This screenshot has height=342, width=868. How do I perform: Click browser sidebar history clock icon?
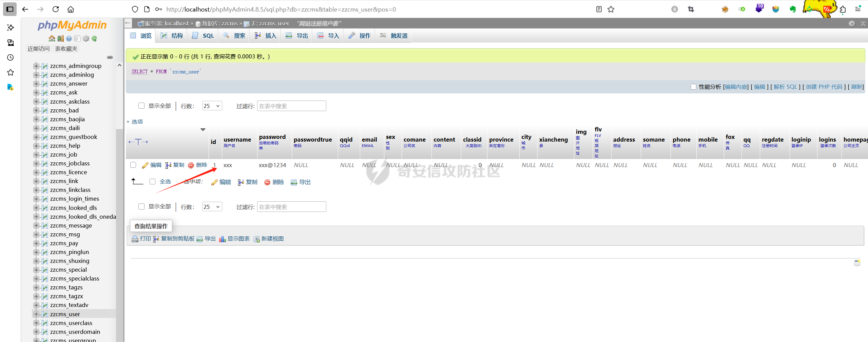(x=11, y=57)
